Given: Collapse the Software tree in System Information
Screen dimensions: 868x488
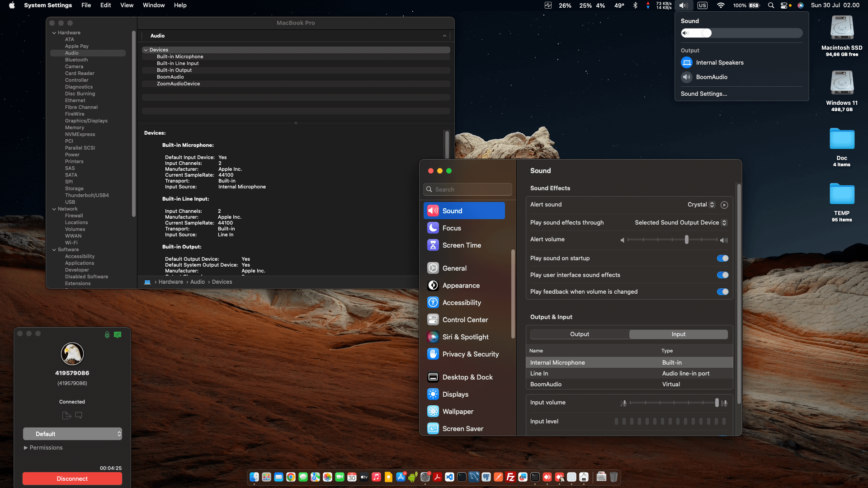Looking at the screenshot, I should pyautogui.click(x=54, y=249).
